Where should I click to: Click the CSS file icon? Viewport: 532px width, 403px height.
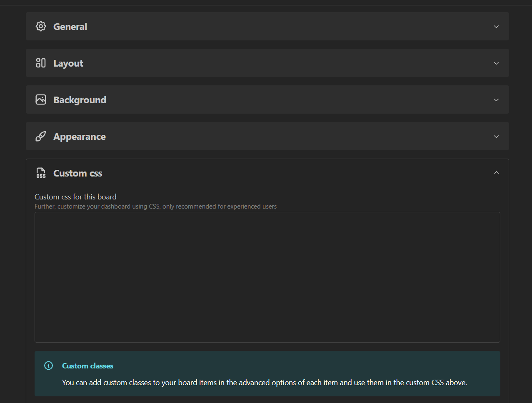pos(41,173)
